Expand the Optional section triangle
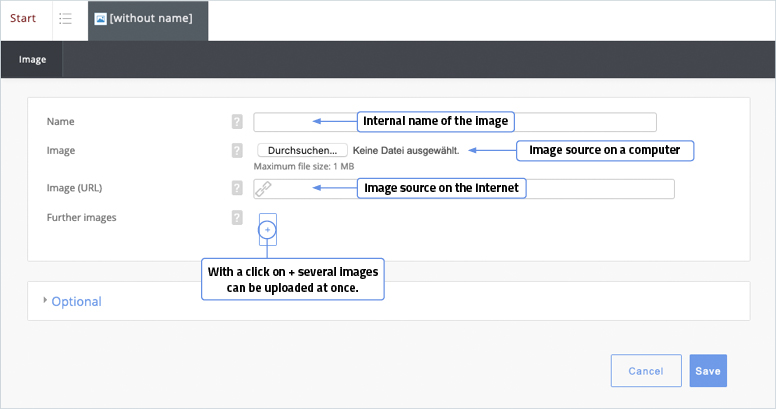 click(x=44, y=301)
